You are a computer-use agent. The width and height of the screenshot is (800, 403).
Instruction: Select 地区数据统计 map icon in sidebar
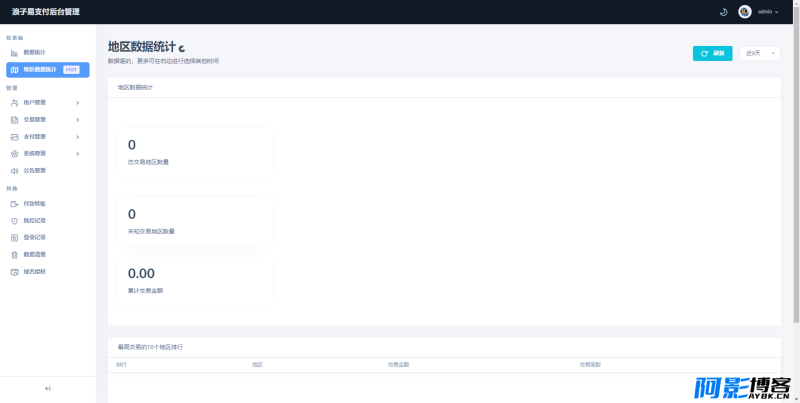tap(14, 70)
